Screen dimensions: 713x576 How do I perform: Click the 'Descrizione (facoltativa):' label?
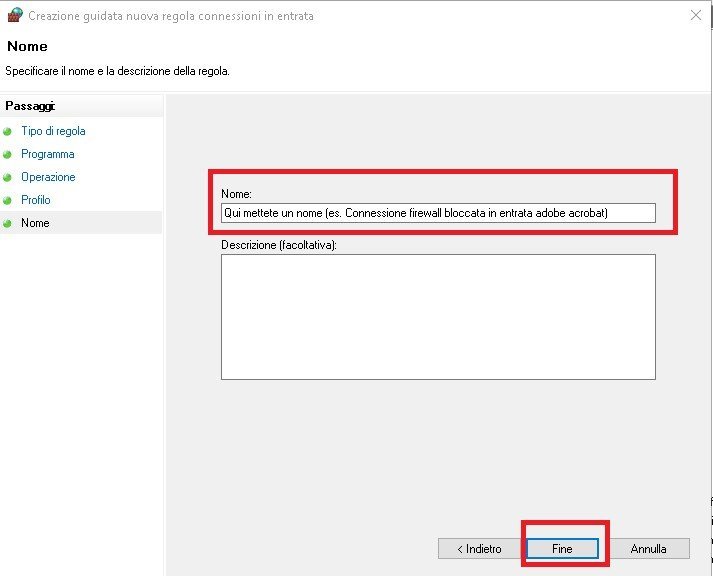pos(279,245)
